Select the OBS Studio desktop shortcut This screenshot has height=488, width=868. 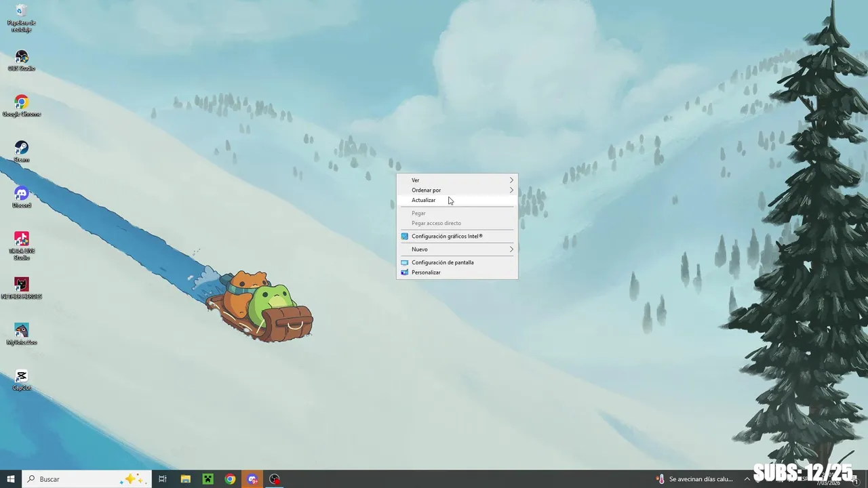22,61
